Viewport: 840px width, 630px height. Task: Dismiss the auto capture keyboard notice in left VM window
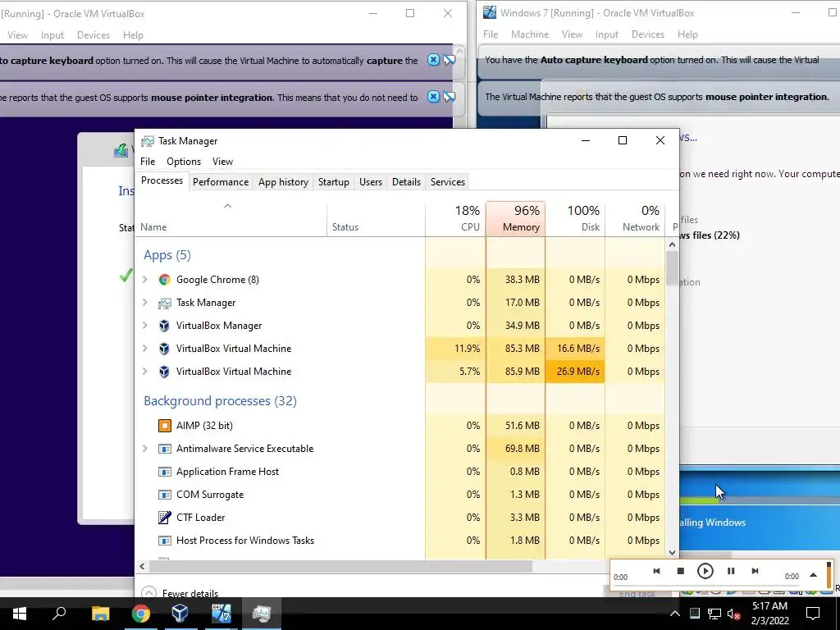433,60
